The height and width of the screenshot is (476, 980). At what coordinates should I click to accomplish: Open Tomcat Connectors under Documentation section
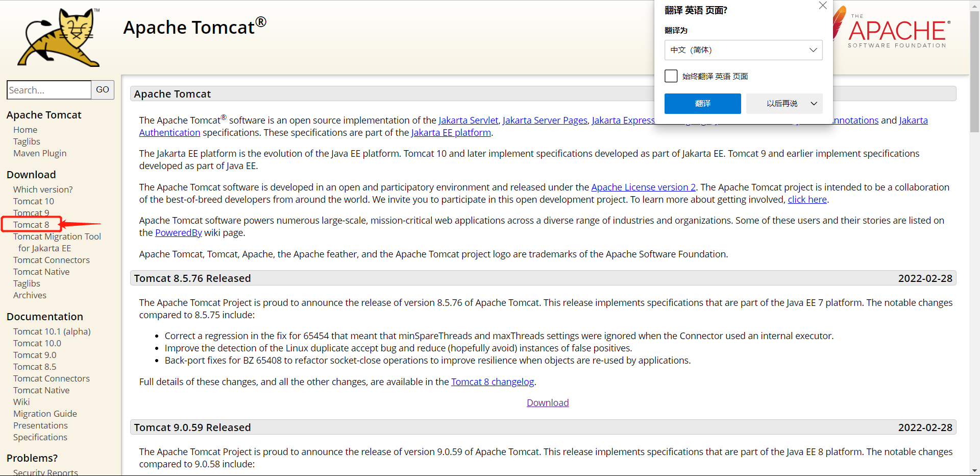[x=52, y=378]
